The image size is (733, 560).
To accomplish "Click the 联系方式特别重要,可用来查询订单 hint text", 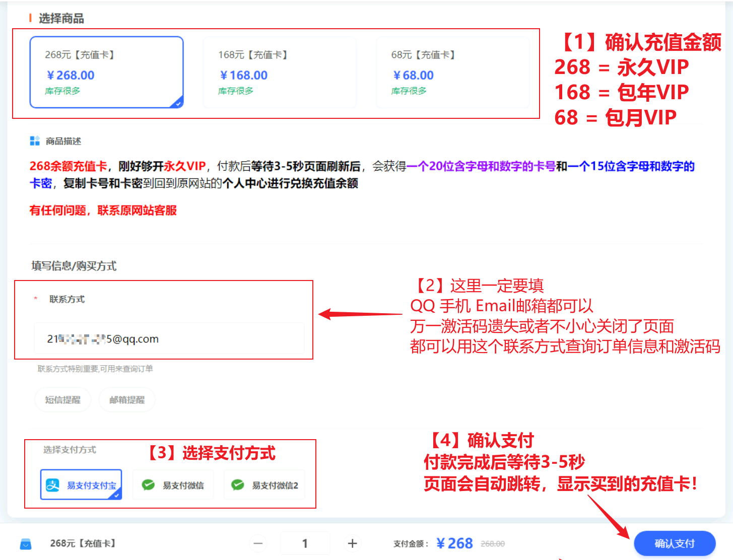I will 95,369.
